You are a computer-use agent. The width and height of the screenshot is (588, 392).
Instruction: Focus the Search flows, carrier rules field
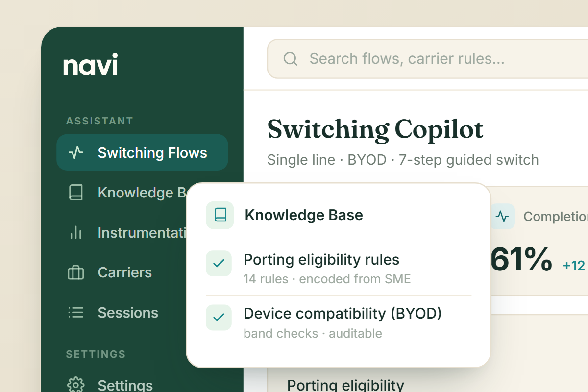pyautogui.click(x=427, y=59)
